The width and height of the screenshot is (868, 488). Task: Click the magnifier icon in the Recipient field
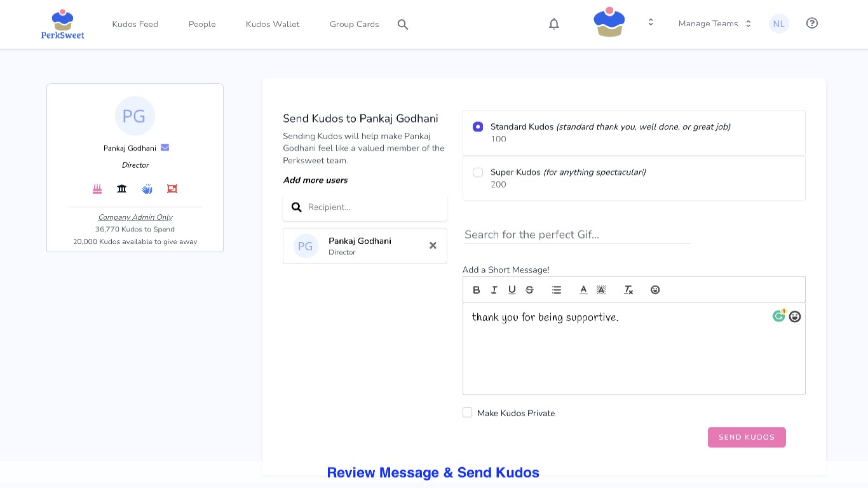pos(296,207)
